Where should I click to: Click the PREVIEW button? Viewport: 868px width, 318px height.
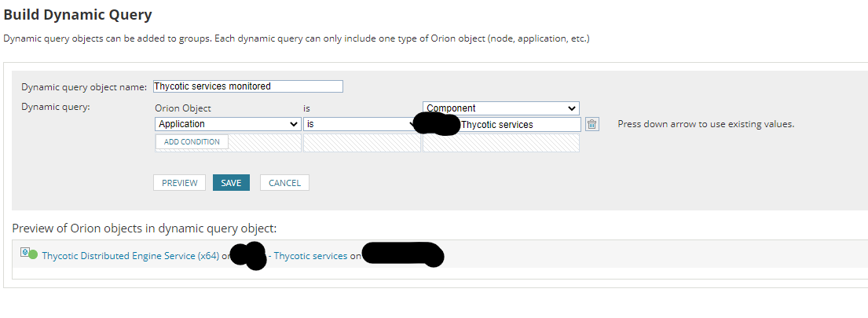click(179, 183)
